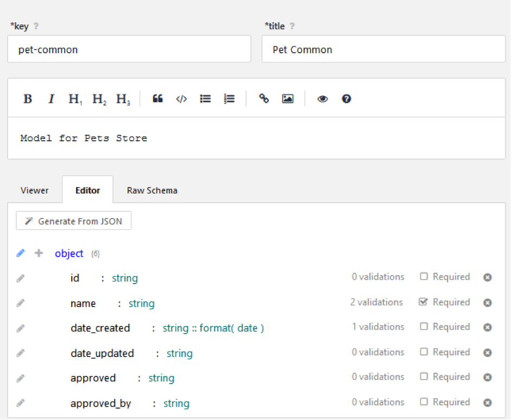Edit the name property with pencil icon
This screenshot has width=511, height=420.
tap(21, 303)
